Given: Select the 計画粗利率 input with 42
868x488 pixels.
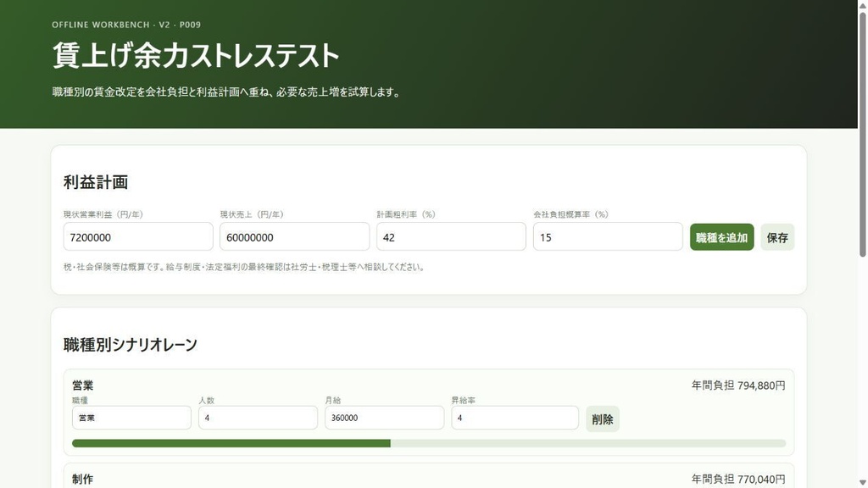Looking at the screenshot, I should coord(451,237).
